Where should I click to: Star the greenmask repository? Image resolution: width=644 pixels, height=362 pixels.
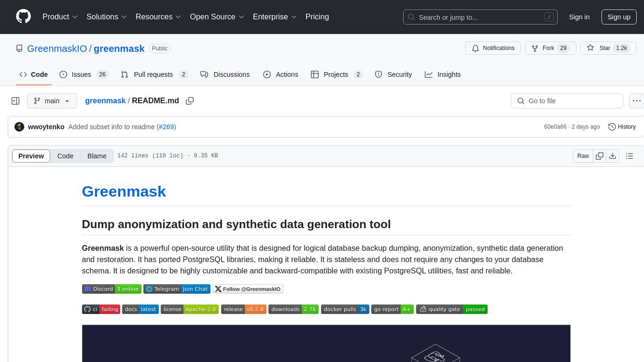pos(608,48)
